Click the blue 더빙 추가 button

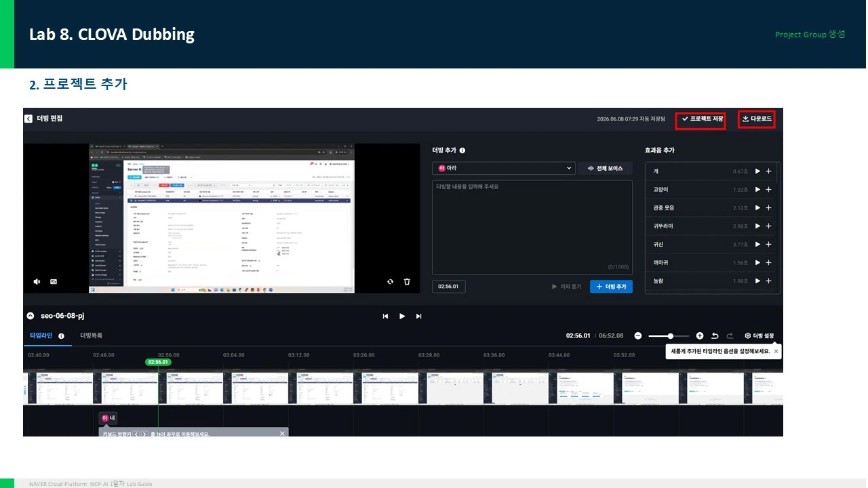[x=611, y=287]
